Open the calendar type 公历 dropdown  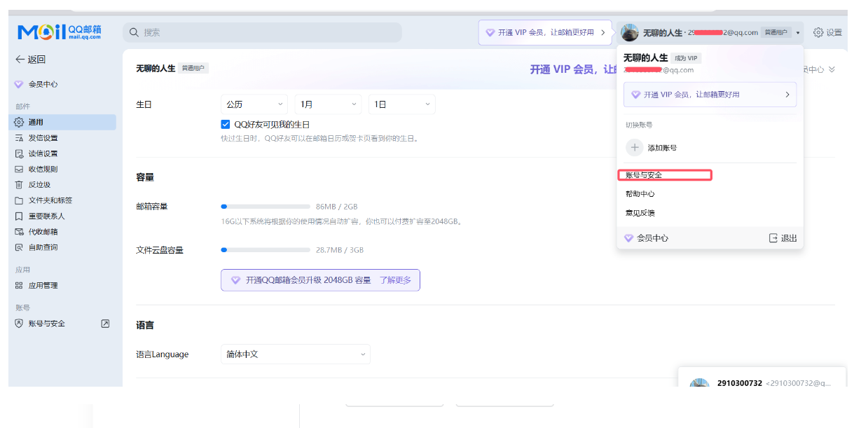point(254,104)
